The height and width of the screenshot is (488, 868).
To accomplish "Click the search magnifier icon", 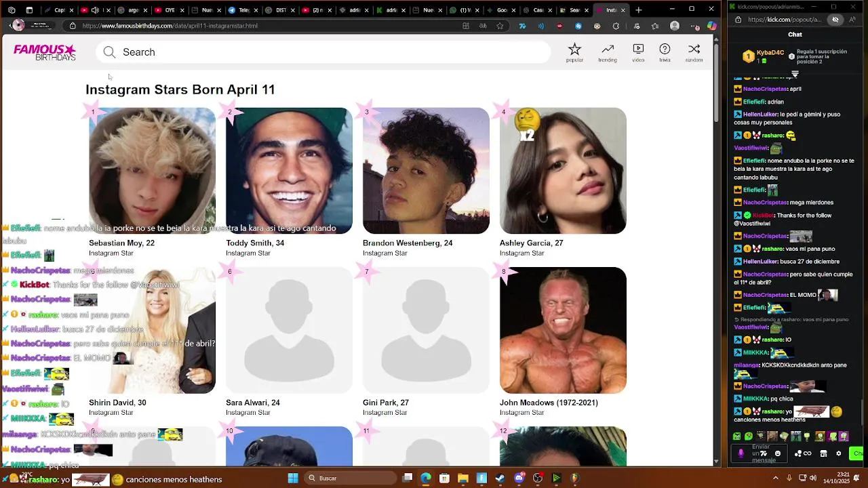I will (109, 52).
